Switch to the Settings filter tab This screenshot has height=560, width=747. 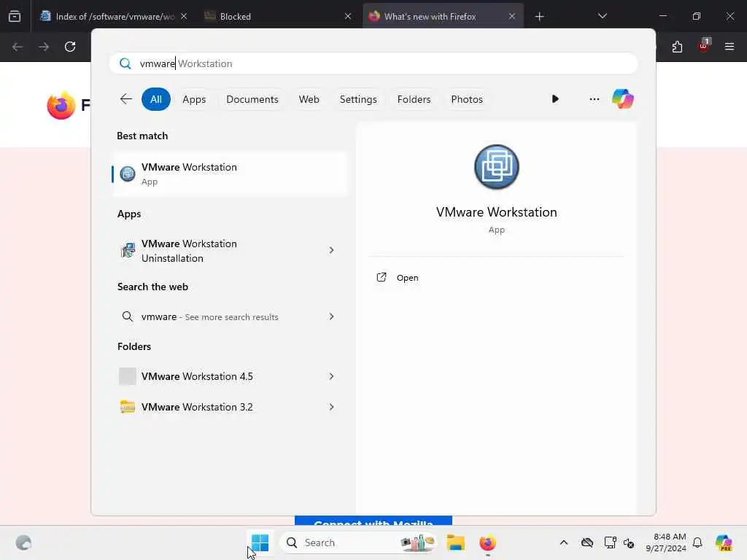click(x=357, y=99)
